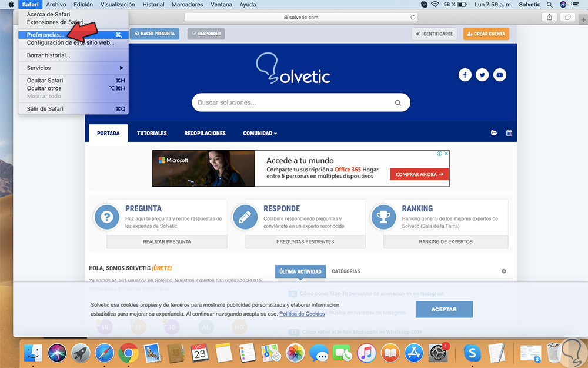Click Solvetic Twitter icon
The image size is (588, 368).
point(482,75)
